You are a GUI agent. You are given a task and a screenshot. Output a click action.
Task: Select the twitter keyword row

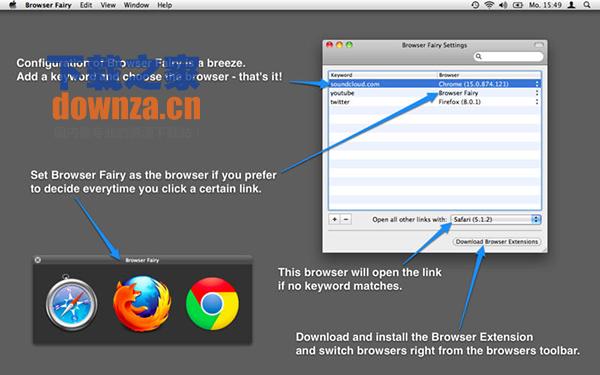click(435, 102)
